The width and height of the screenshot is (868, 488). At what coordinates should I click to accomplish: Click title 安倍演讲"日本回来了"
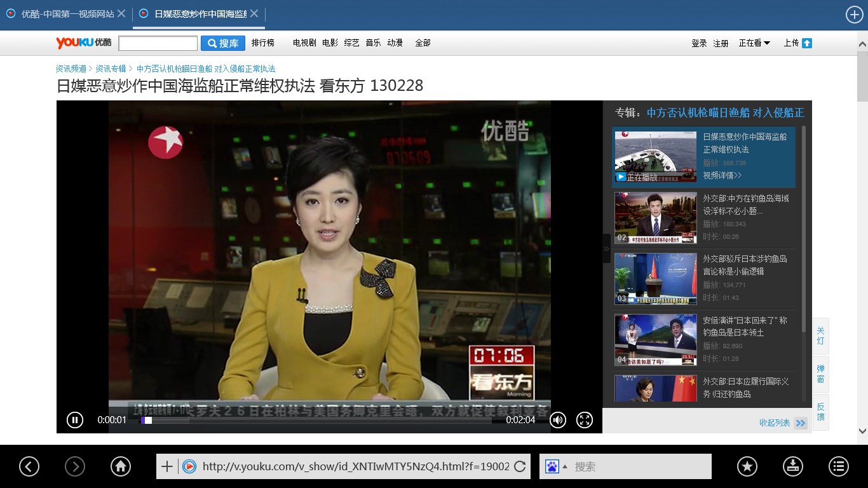[745, 326]
